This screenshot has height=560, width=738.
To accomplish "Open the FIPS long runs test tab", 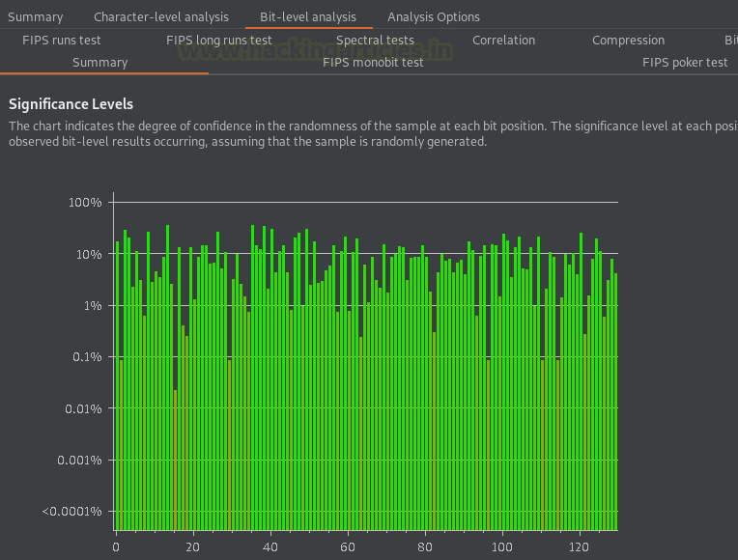I will [x=219, y=40].
